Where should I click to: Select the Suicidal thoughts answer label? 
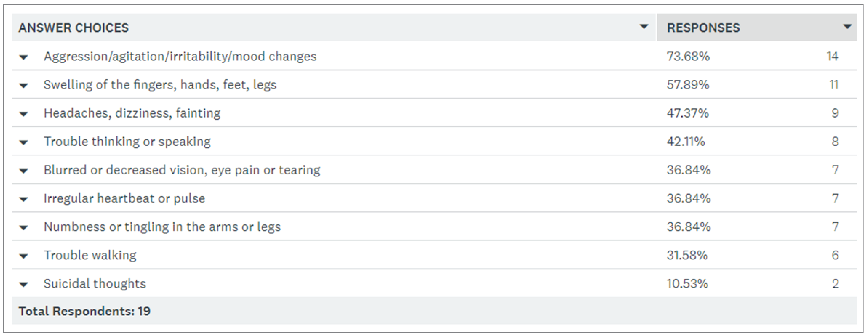click(x=95, y=284)
